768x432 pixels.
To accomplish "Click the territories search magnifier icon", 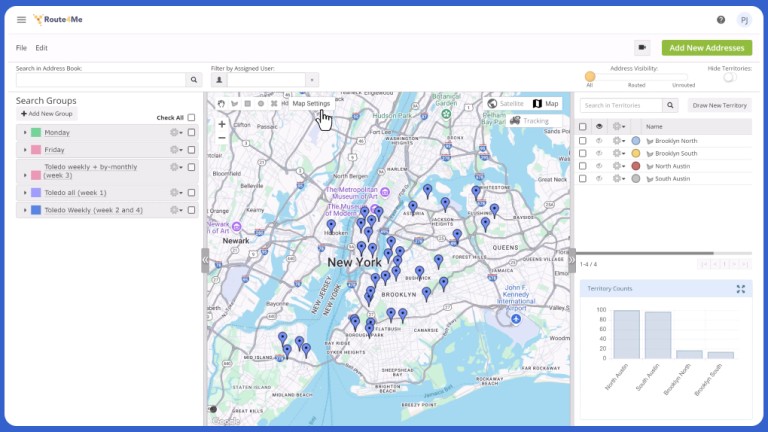I will [670, 105].
